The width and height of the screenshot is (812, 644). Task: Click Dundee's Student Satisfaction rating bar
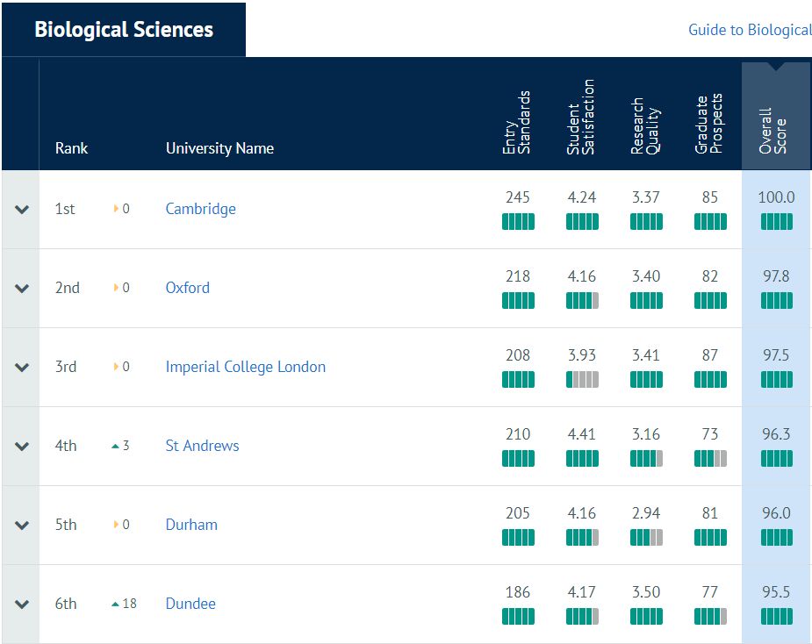[x=582, y=617]
